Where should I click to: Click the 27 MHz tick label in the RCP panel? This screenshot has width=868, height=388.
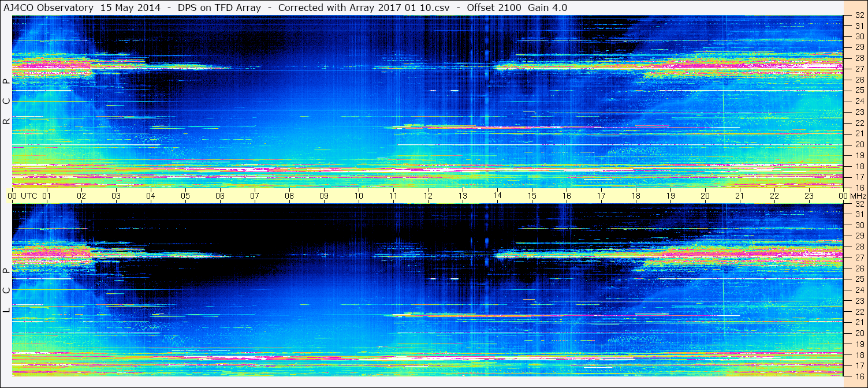click(859, 68)
